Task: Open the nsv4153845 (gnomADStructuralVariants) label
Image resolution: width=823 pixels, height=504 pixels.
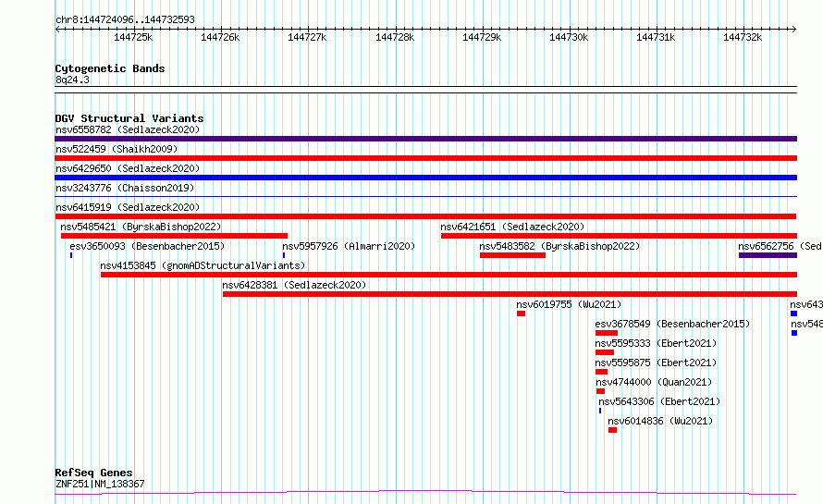Action: point(203,265)
